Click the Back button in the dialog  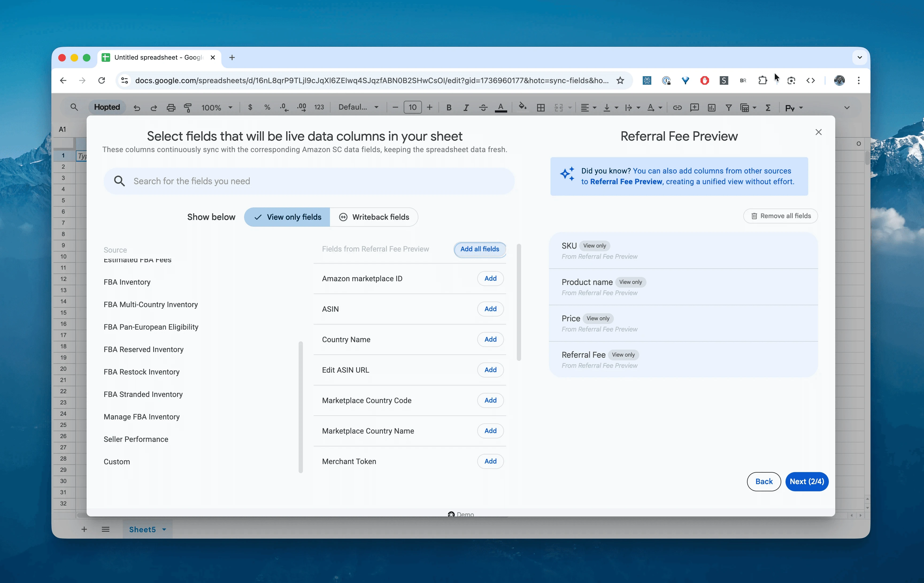pyautogui.click(x=764, y=482)
